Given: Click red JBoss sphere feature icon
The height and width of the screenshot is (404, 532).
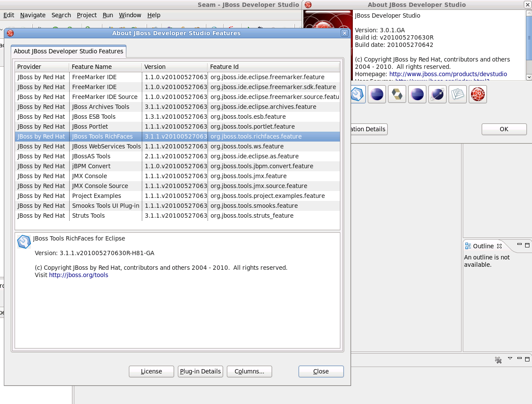Looking at the screenshot, I should (x=478, y=94).
